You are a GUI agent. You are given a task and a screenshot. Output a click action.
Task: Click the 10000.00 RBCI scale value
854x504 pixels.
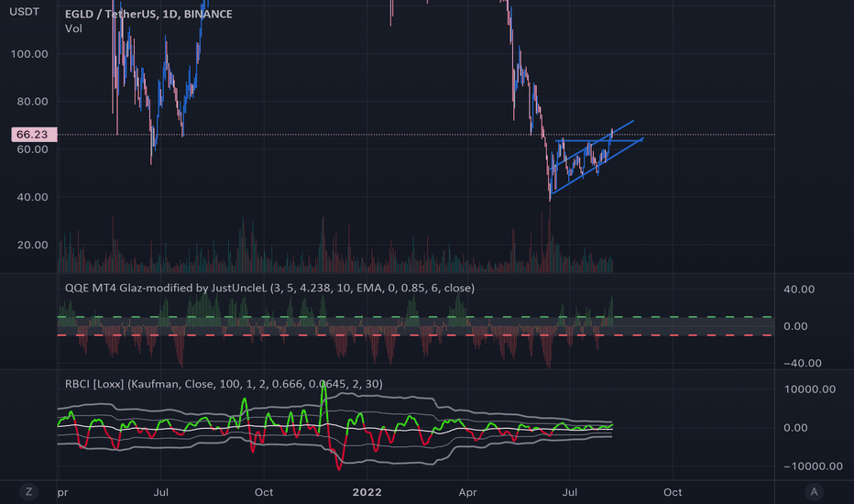point(810,389)
